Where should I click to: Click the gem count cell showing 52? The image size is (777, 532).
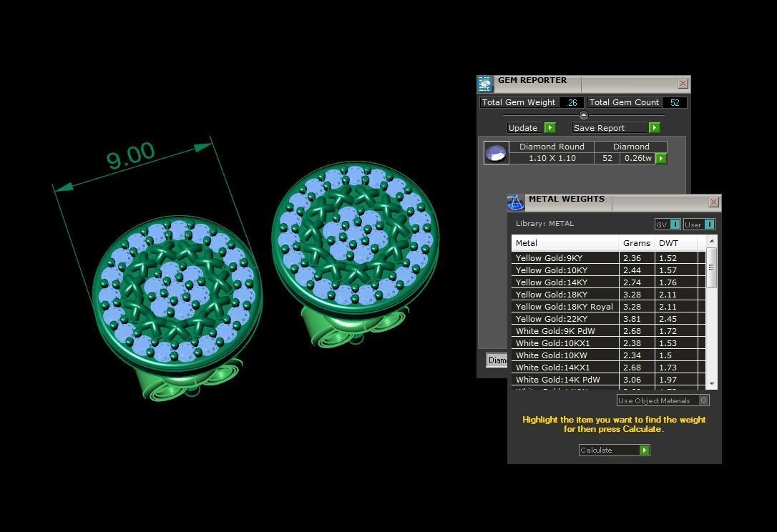pos(607,159)
